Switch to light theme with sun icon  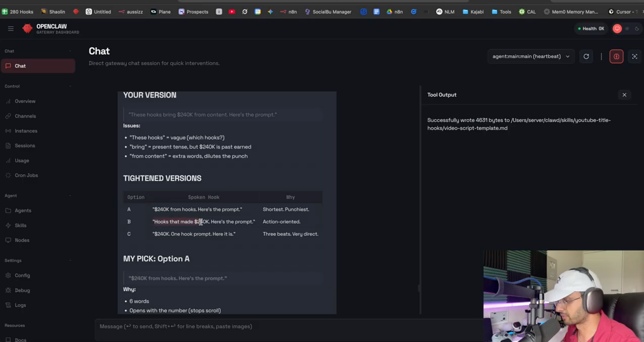pos(627,29)
